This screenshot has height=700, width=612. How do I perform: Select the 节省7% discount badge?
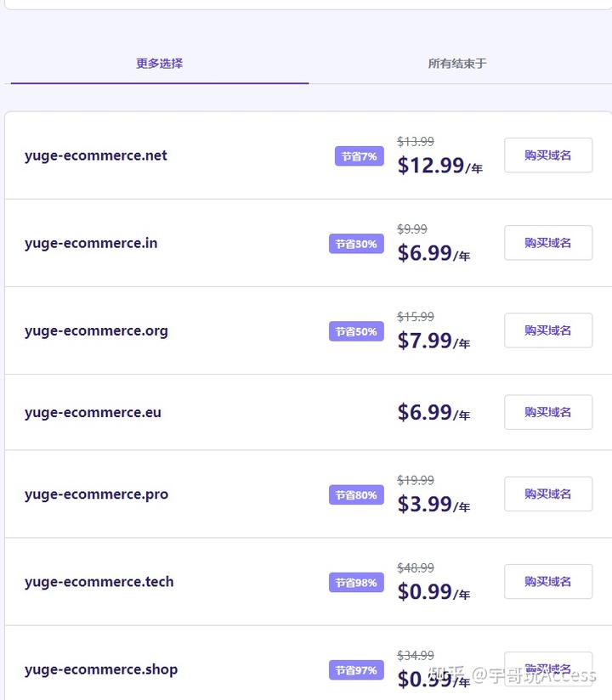pos(360,156)
